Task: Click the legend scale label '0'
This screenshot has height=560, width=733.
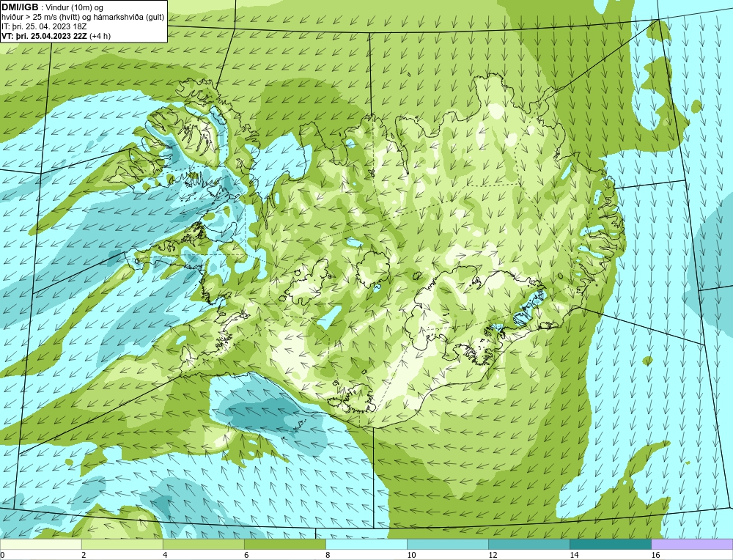Action: 2,555
